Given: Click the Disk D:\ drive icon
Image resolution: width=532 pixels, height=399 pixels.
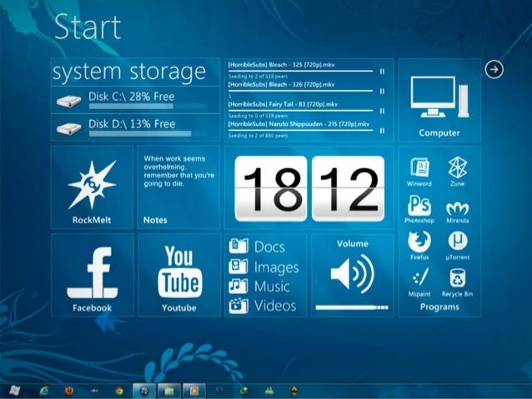Looking at the screenshot, I should click(x=69, y=128).
